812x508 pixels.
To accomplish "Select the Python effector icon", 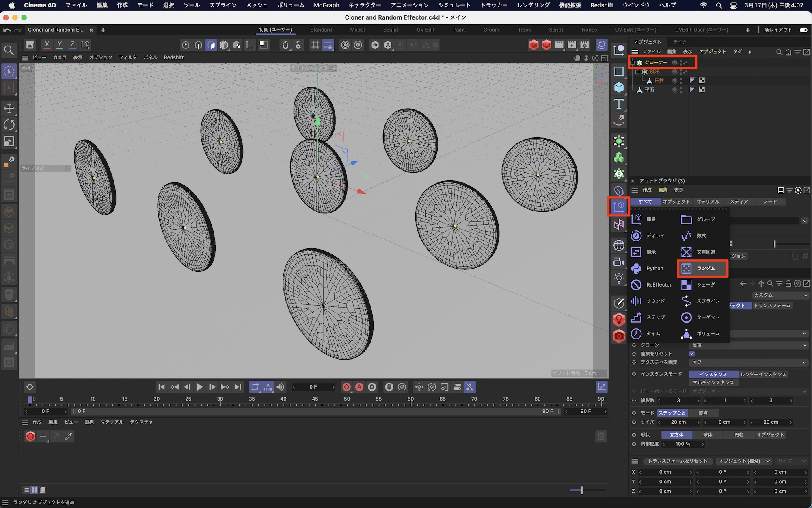I will pos(636,268).
